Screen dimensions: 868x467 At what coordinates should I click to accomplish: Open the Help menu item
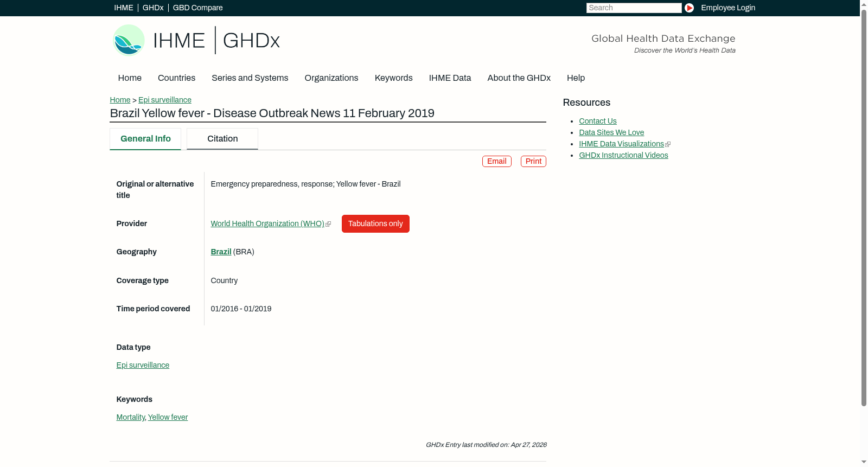(576, 78)
